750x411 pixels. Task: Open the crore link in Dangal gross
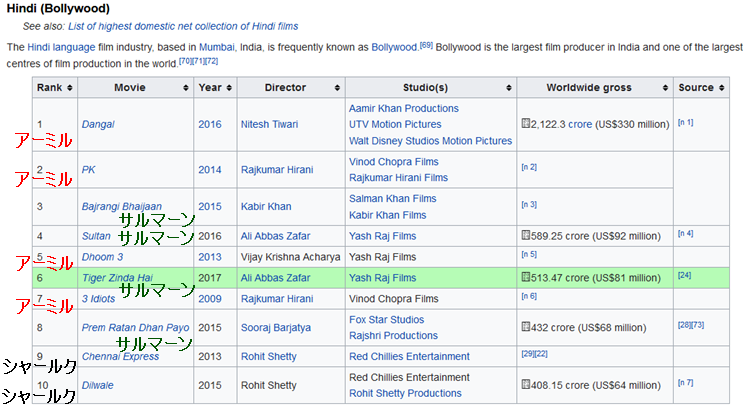[x=580, y=124]
